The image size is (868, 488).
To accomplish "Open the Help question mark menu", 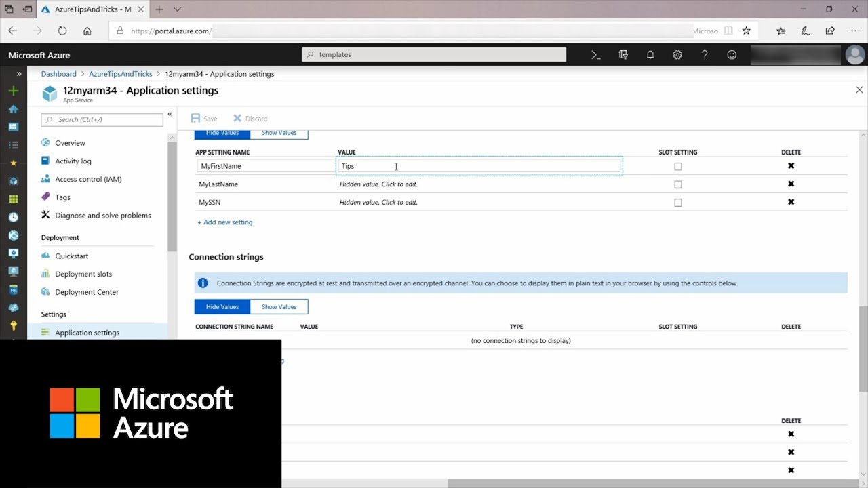I will point(705,55).
